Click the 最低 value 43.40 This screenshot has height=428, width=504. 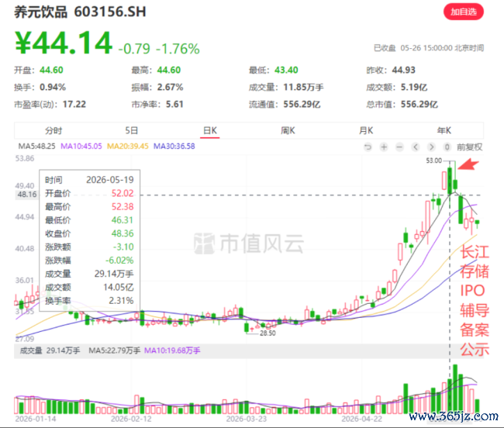click(x=286, y=70)
